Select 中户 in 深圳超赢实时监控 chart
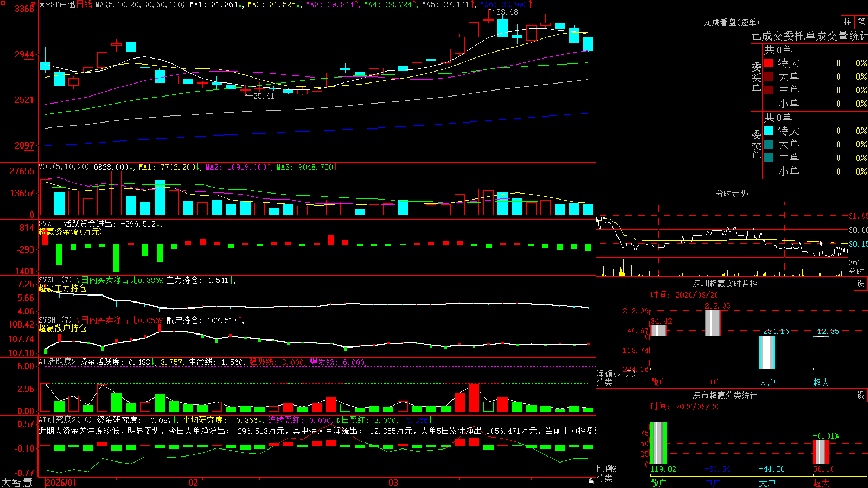868x488 pixels. tap(713, 382)
